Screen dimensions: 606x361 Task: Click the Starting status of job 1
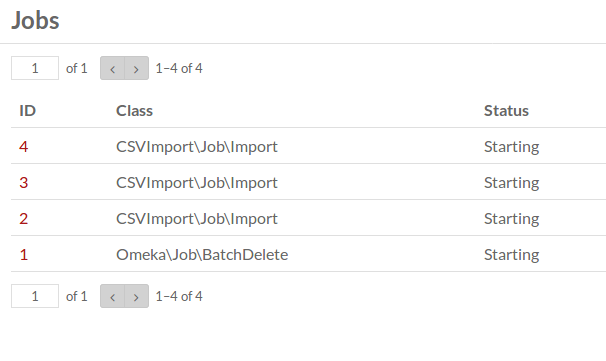(x=512, y=255)
